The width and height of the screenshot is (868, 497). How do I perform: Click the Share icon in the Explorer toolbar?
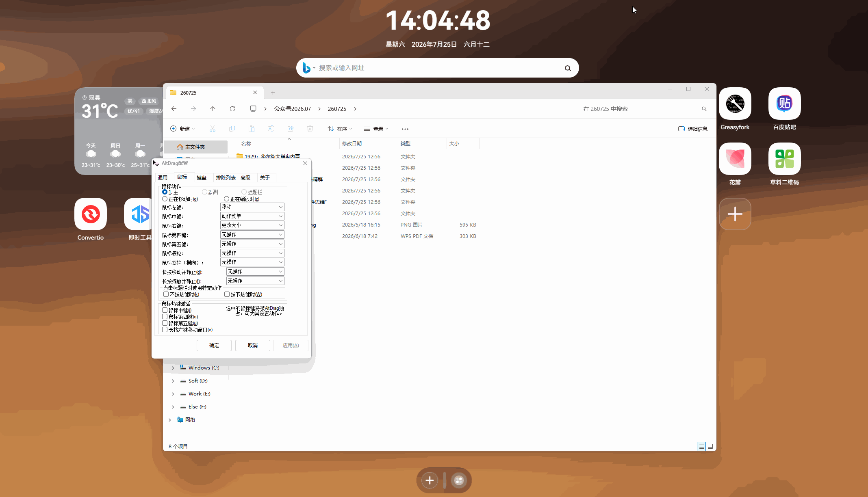[x=291, y=129]
